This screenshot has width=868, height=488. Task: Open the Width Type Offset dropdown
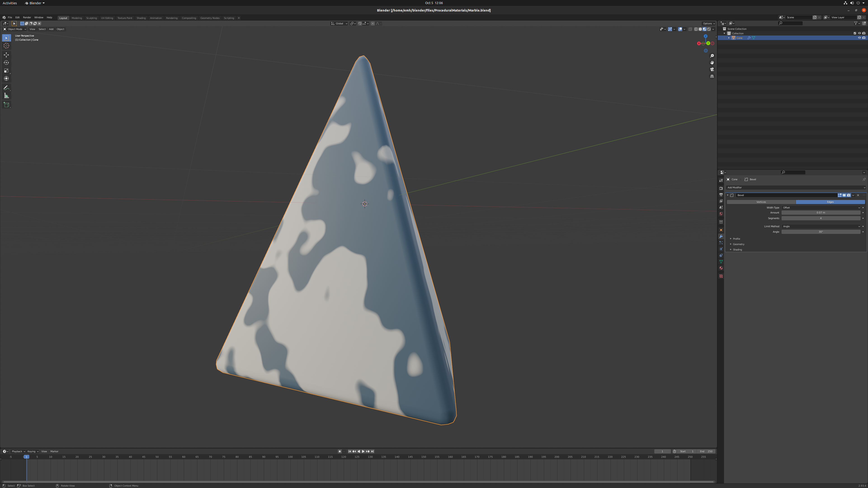click(x=821, y=208)
